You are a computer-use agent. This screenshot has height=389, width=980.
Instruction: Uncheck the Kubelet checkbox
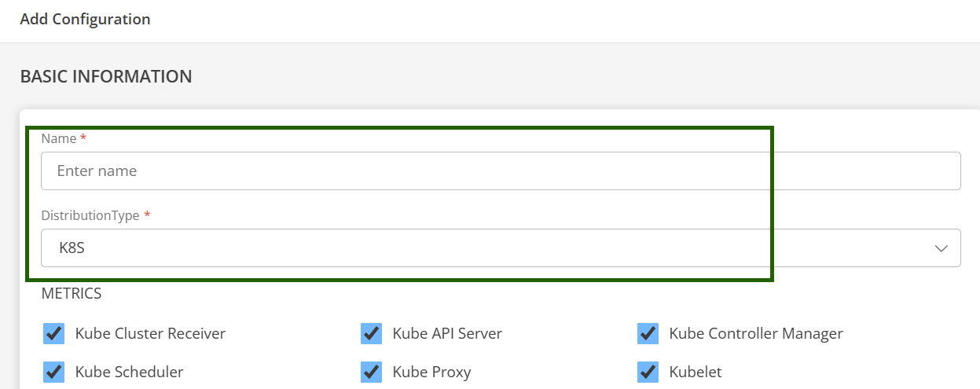[648, 372]
